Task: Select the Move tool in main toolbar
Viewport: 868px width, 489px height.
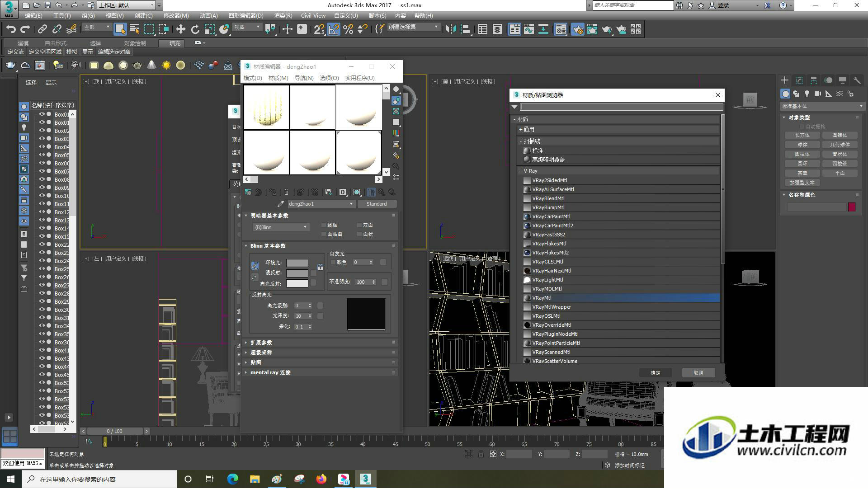Action: [x=180, y=29]
